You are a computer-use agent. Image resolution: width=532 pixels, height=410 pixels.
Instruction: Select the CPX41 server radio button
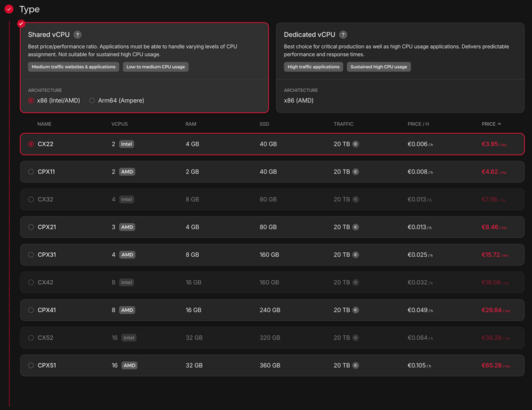[x=31, y=310]
